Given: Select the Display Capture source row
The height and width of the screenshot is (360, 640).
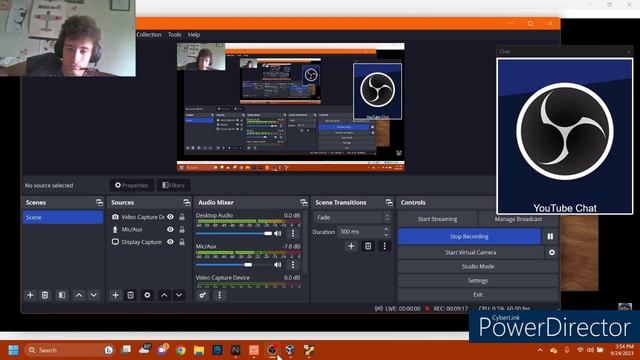Looking at the screenshot, I should 149,242.
